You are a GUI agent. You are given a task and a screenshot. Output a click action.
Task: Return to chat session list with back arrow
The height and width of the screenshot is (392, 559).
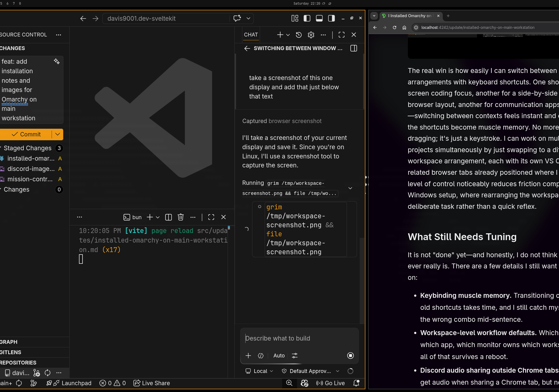point(247,48)
